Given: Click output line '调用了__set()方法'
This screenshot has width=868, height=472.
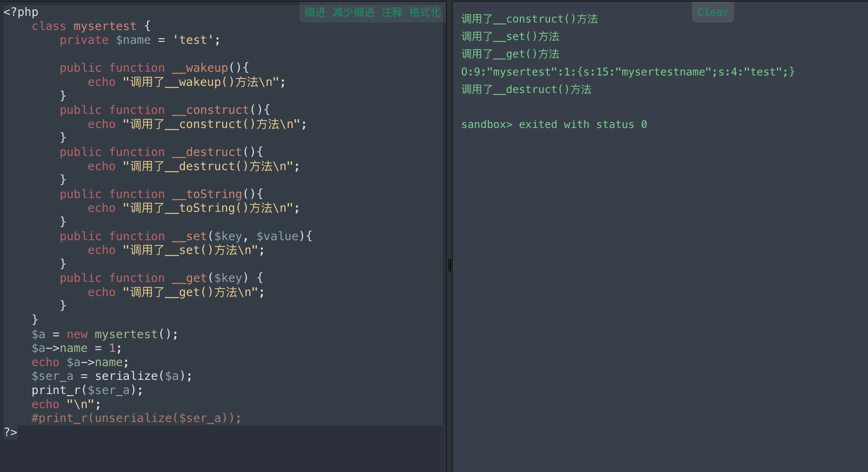Looking at the screenshot, I should click(x=510, y=37).
